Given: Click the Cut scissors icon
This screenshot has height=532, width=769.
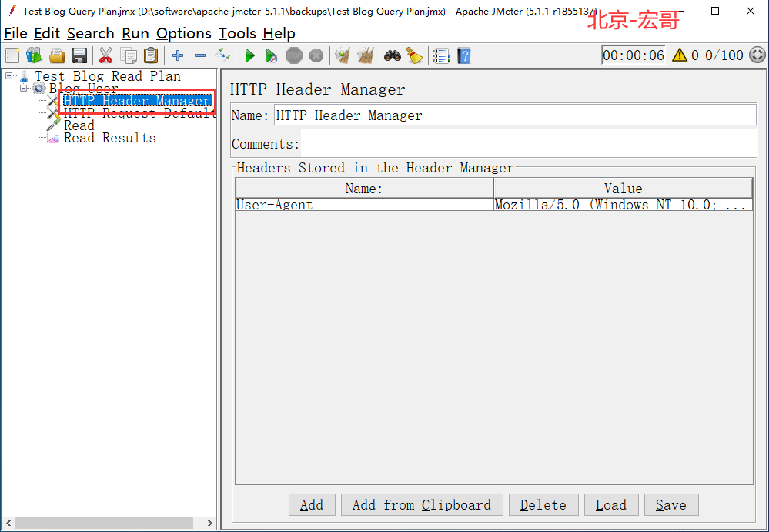Looking at the screenshot, I should tap(105, 55).
